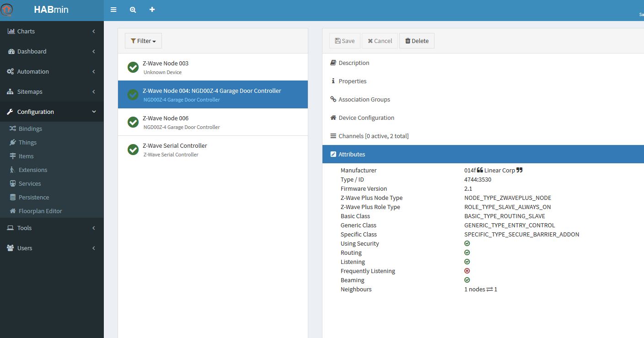Screen dimensions: 644x338
Task: Click the Using Security green check indicator
Action: pos(467,243)
